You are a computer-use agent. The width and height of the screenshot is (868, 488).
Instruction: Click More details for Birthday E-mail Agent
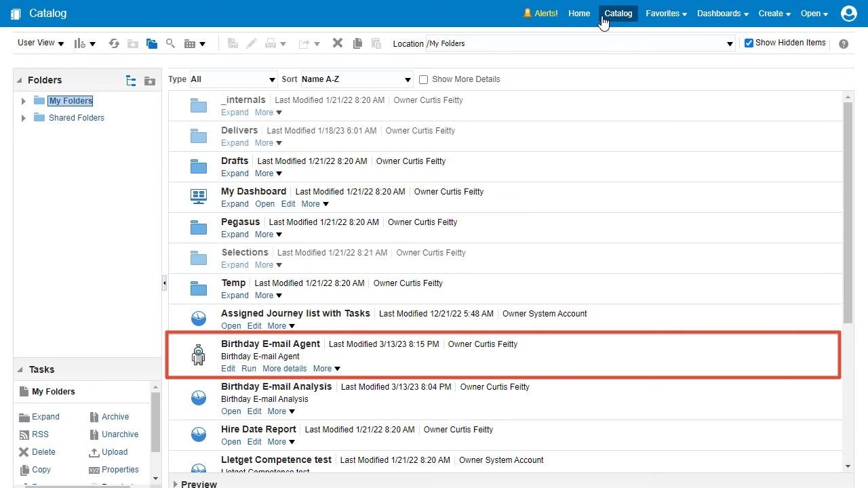tap(284, 369)
